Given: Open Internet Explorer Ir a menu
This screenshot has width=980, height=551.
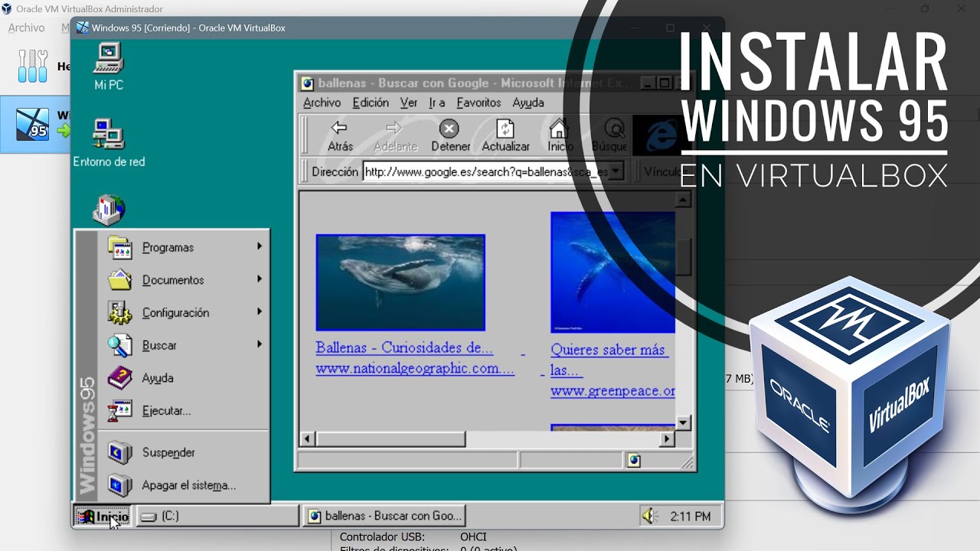Looking at the screenshot, I should 437,103.
